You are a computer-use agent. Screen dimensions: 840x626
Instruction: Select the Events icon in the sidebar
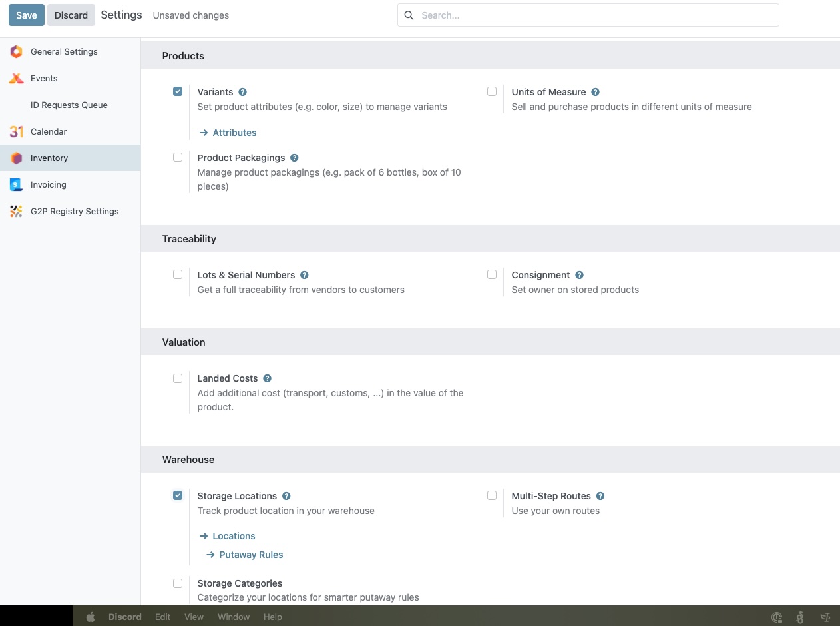(x=16, y=78)
